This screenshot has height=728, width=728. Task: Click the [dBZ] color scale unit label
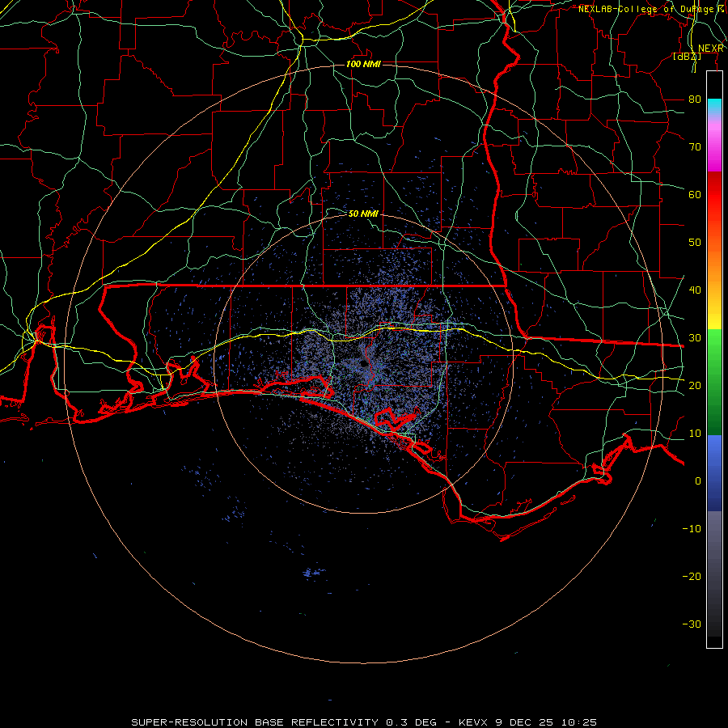(687, 56)
